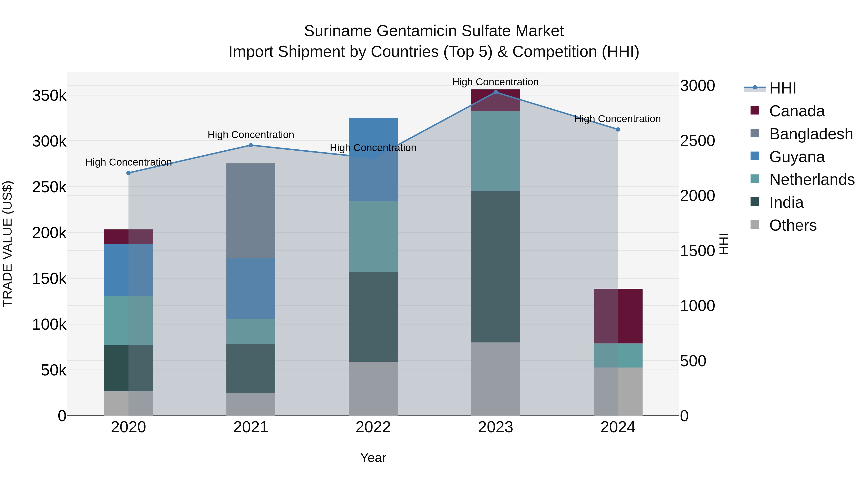
Task: Click the 2020 x-axis label
Action: click(x=128, y=427)
